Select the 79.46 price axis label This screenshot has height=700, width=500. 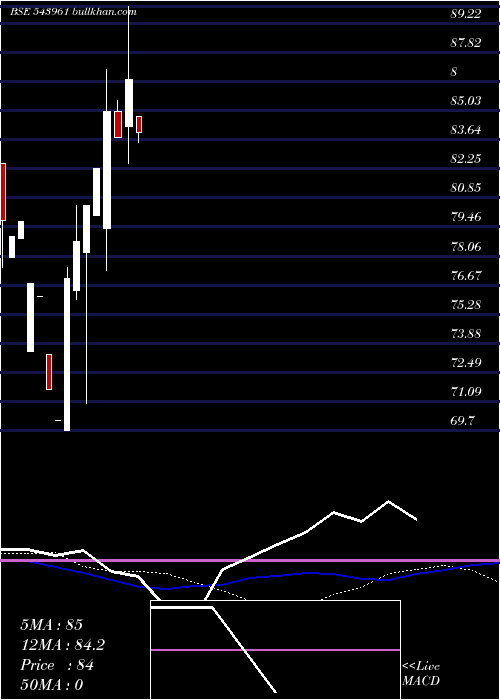466,217
